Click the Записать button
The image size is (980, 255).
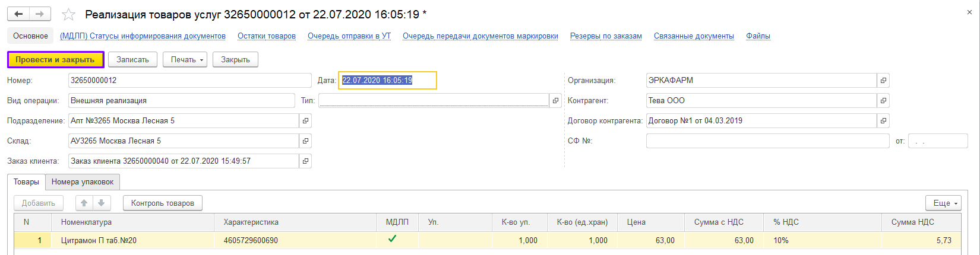point(132,60)
